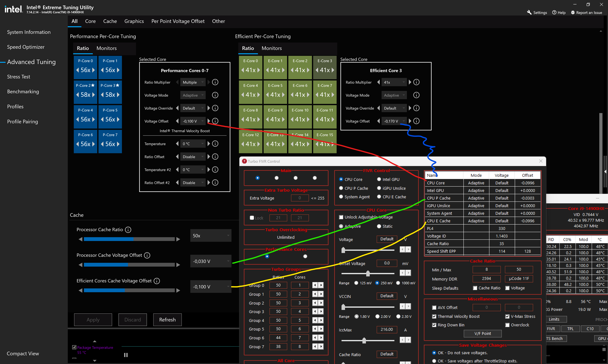Decrease P-Core 3 ratio with left arrow
Viewport: 608px width, 364px height.
[x=102, y=95]
